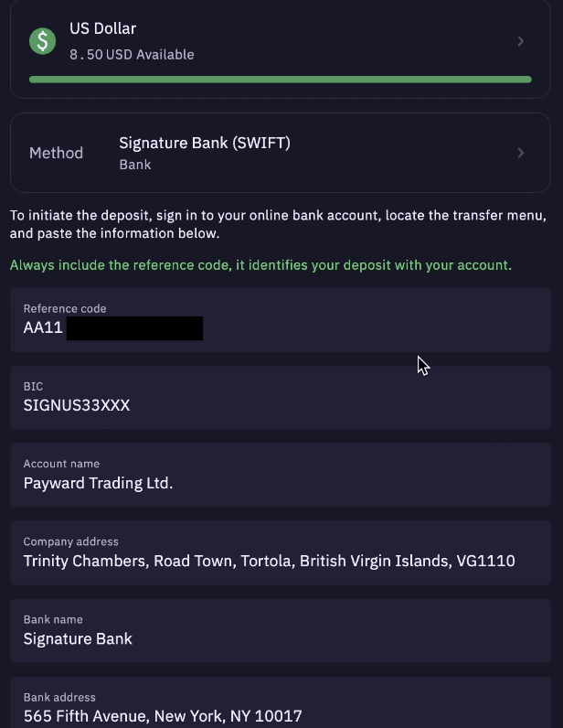Click the 565 Fifth Avenue bank address
This screenshot has width=563, height=728.
click(x=163, y=715)
